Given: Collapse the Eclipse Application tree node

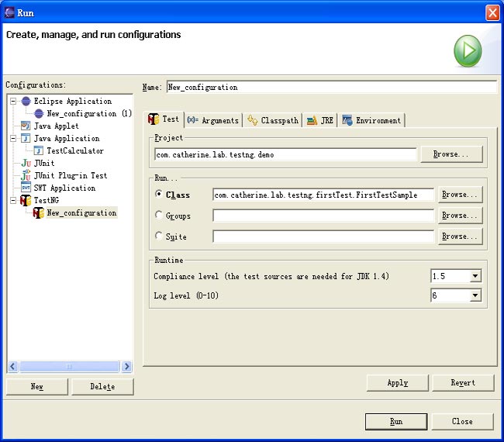Looking at the screenshot, I should pyautogui.click(x=13, y=102).
